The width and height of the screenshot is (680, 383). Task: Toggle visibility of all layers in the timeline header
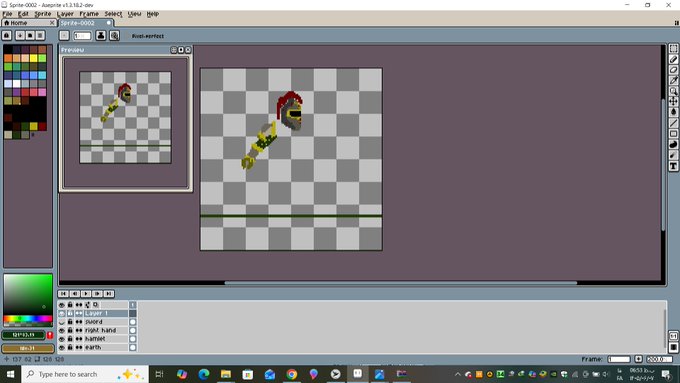point(62,305)
